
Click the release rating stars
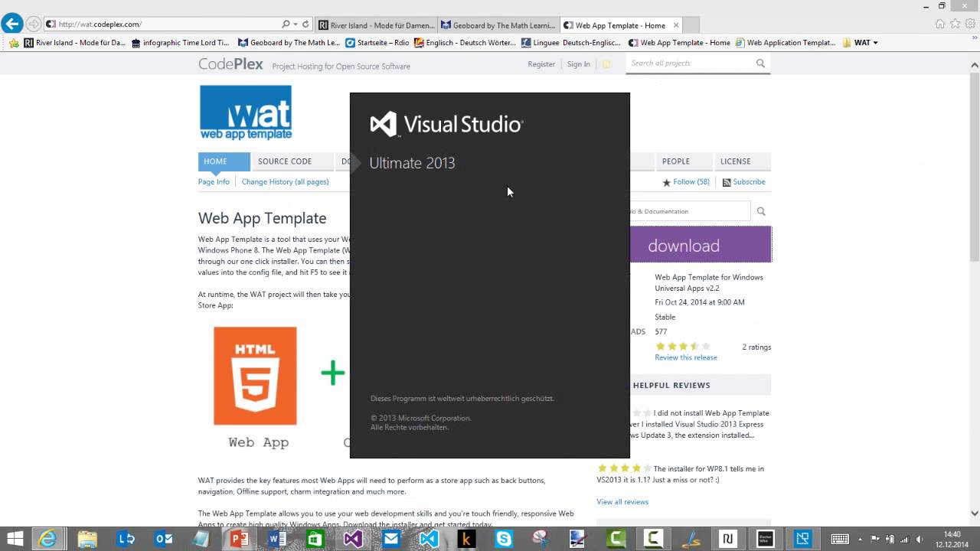[x=683, y=347]
